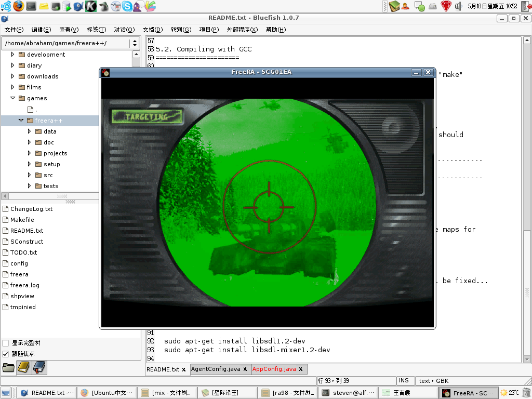The height and width of the screenshot is (399, 532).
Task: Launch the Bluefish fish icon in top panel
Action: pos(78,6)
